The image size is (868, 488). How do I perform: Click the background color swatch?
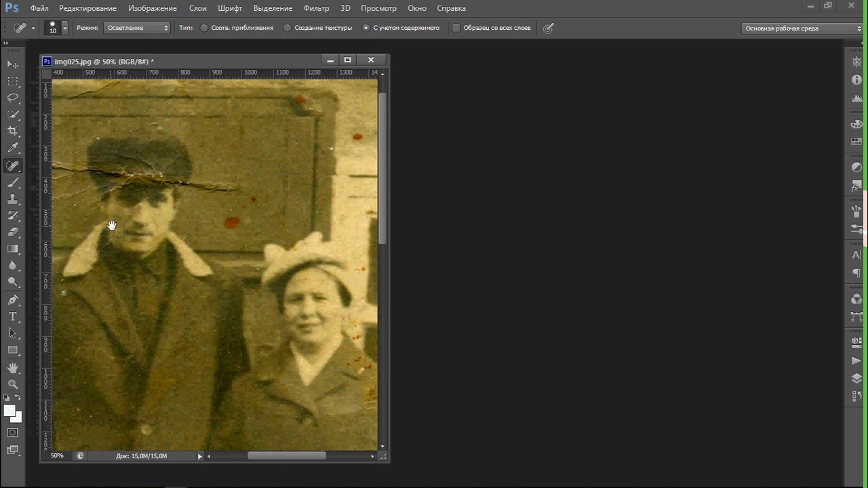18,418
